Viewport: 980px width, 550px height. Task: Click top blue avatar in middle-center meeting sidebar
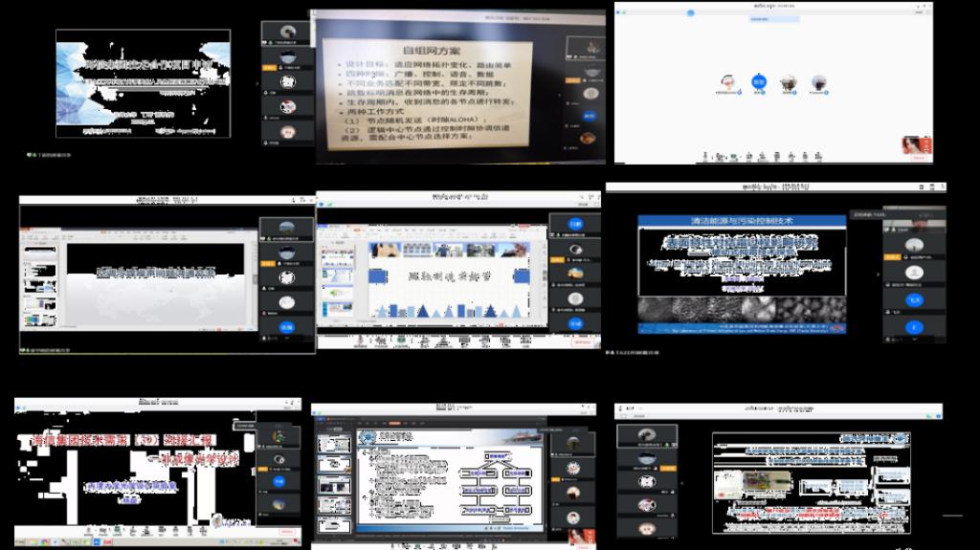[x=575, y=226]
